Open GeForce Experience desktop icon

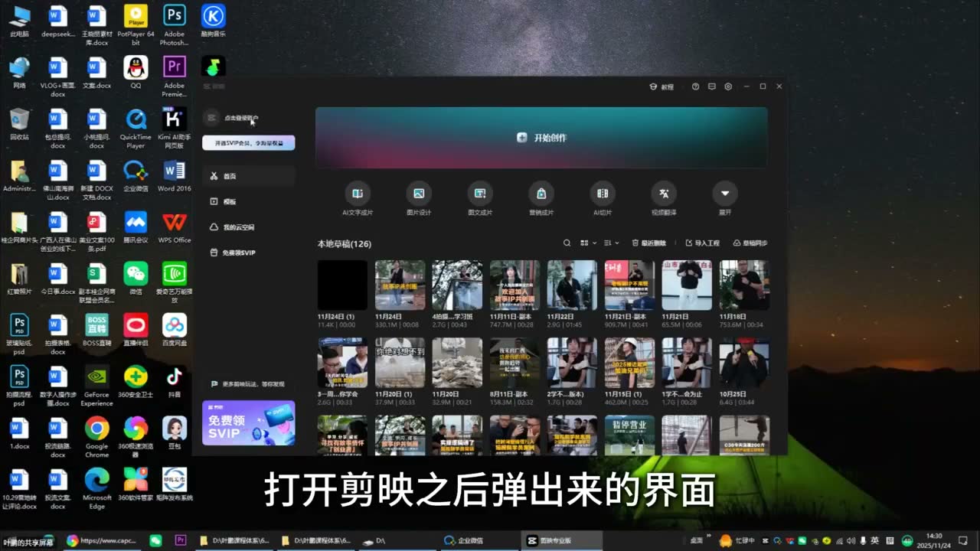(x=96, y=386)
